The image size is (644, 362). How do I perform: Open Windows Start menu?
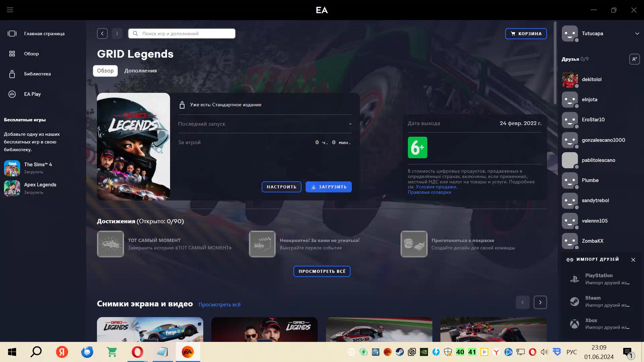point(12,352)
